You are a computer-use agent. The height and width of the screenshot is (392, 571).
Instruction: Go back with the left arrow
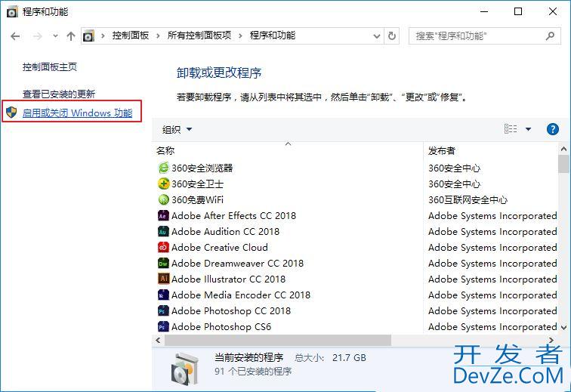(15, 36)
